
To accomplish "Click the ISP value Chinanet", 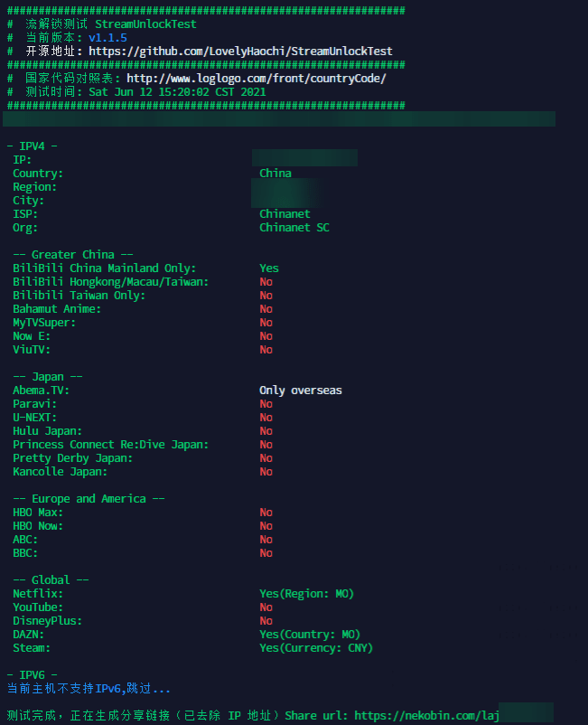I will tap(285, 214).
